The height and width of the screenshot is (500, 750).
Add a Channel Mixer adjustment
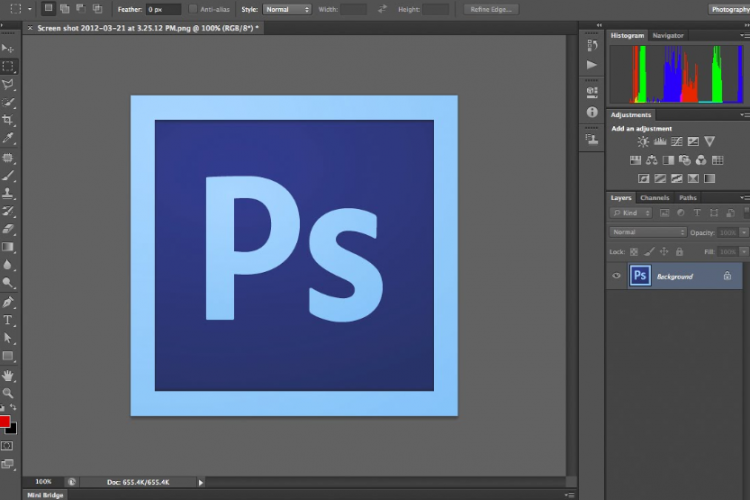(x=701, y=160)
